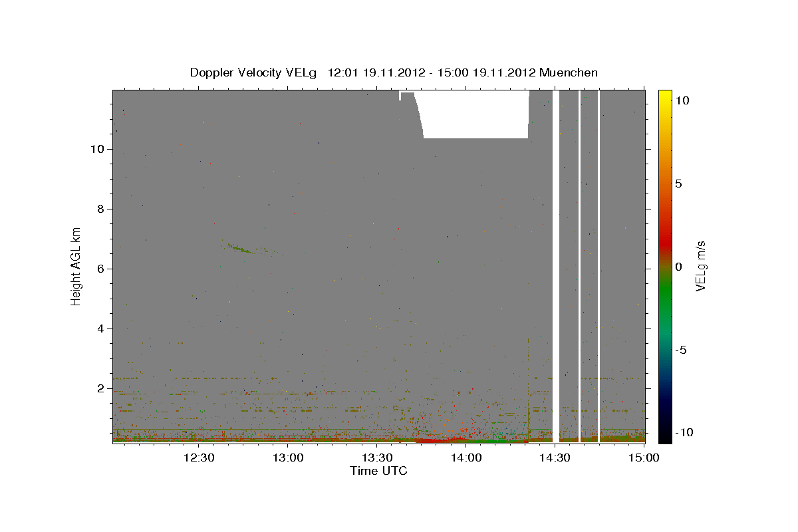Viewport: 798px width, 532px height.
Task: Click the colorbar value -10 label
Action: click(x=684, y=433)
